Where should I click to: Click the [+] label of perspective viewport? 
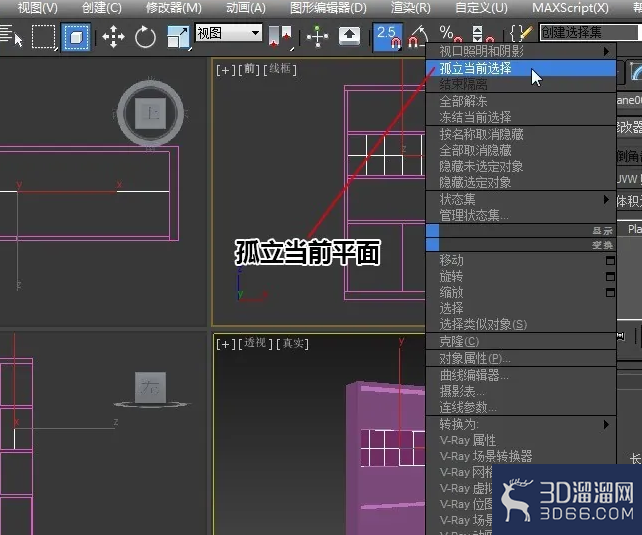225,344
